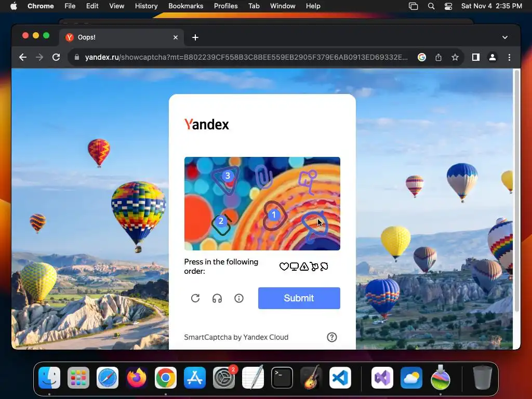Open the File menu

(70, 6)
